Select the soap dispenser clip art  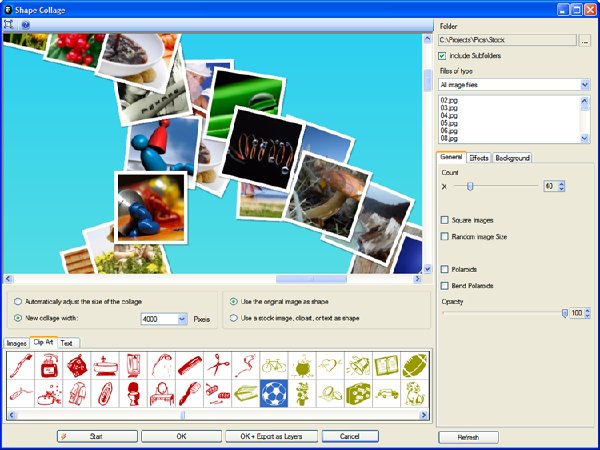(49, 365)
